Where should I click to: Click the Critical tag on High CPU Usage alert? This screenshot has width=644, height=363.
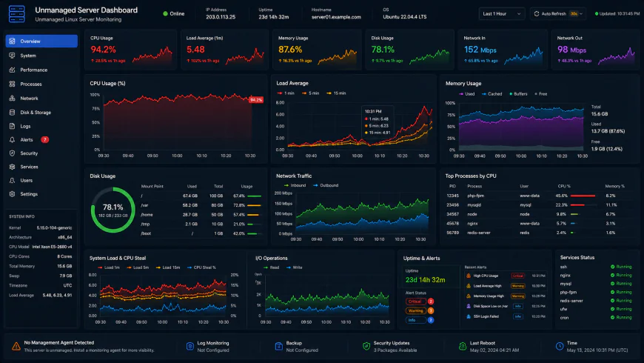tap(518, 276)
